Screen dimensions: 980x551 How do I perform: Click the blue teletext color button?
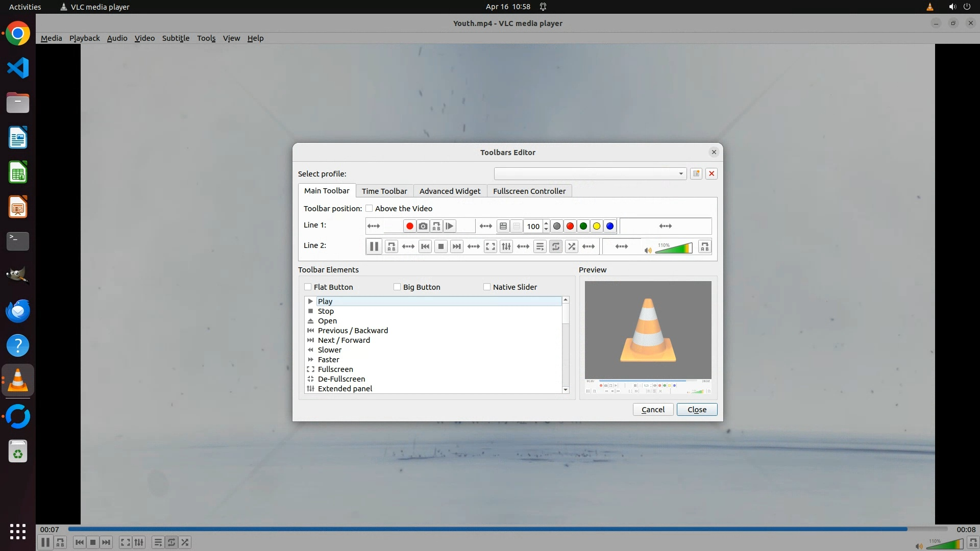(x=609, y=226)
